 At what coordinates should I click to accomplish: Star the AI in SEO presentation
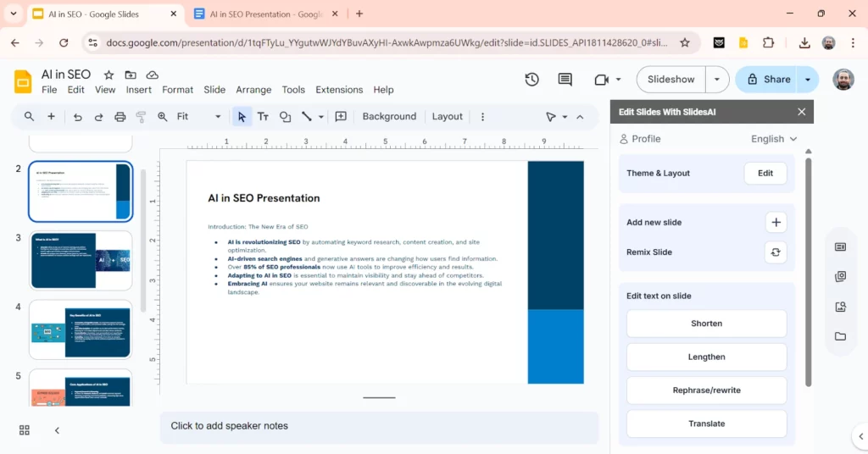(x=108, y=75)
